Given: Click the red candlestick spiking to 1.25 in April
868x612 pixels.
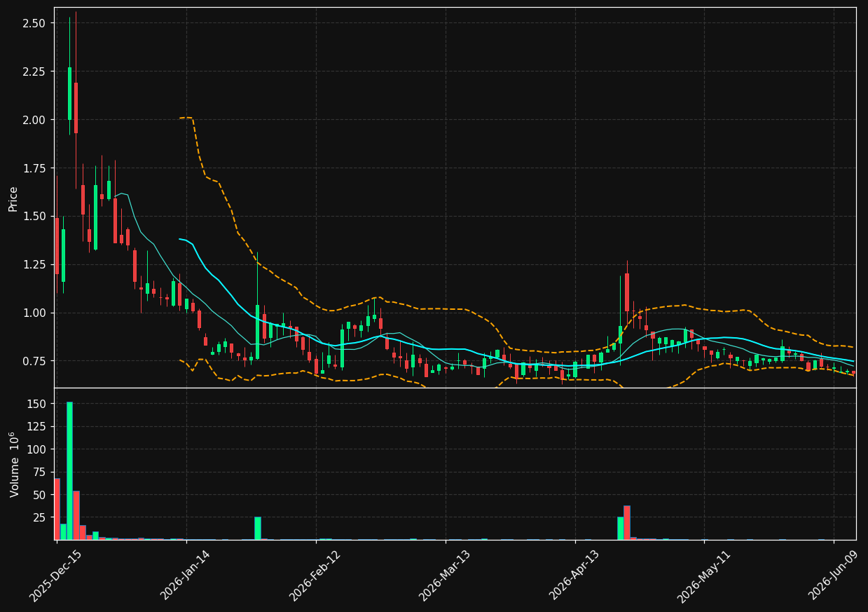Looking at the screenshot, I should coord(627,292).
